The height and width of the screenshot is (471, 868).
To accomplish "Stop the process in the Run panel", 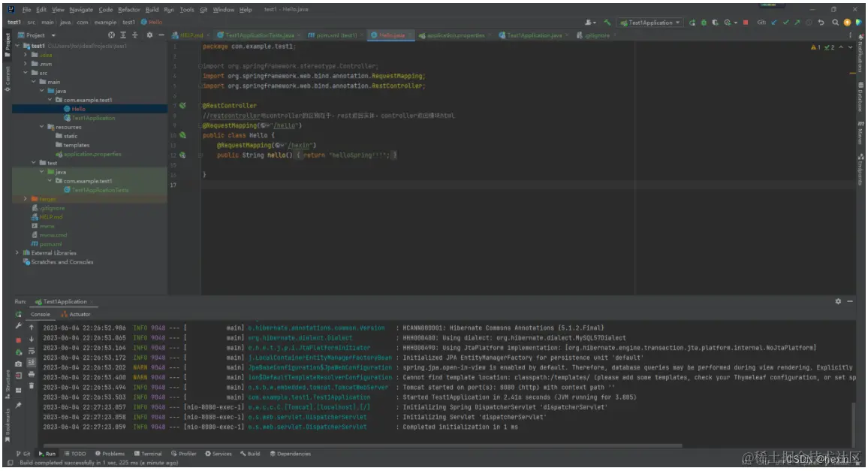I will click(18, 339).
